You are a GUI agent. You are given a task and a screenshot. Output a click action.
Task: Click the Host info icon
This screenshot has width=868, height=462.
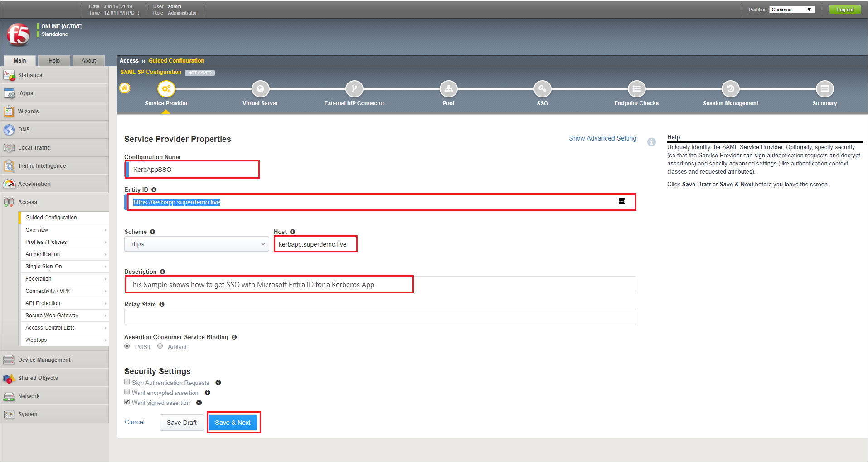(293, 232)
